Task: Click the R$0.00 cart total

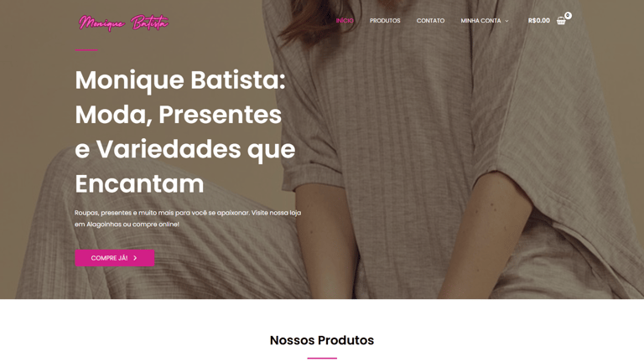Action: click(x=539, y=20)
